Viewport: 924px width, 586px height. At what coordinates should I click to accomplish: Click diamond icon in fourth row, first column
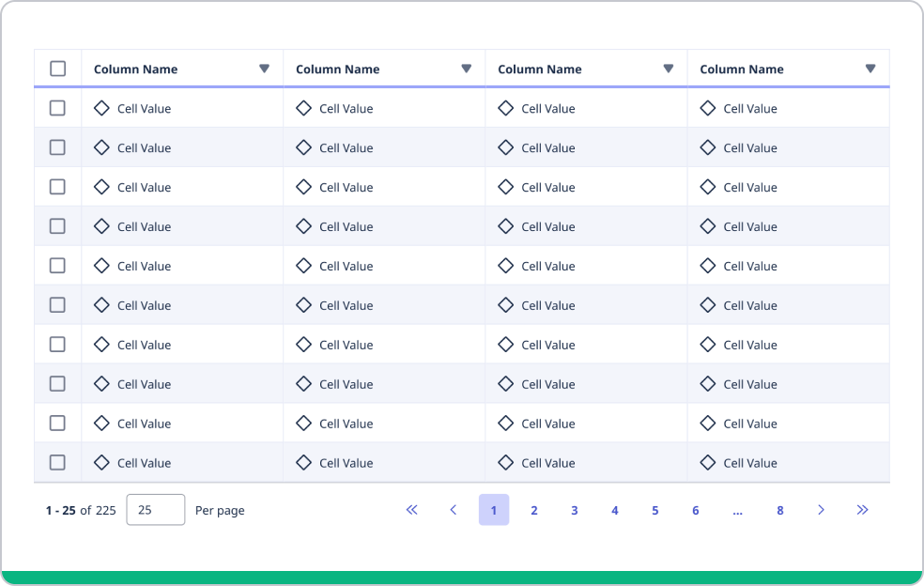[x=102, y=226]
